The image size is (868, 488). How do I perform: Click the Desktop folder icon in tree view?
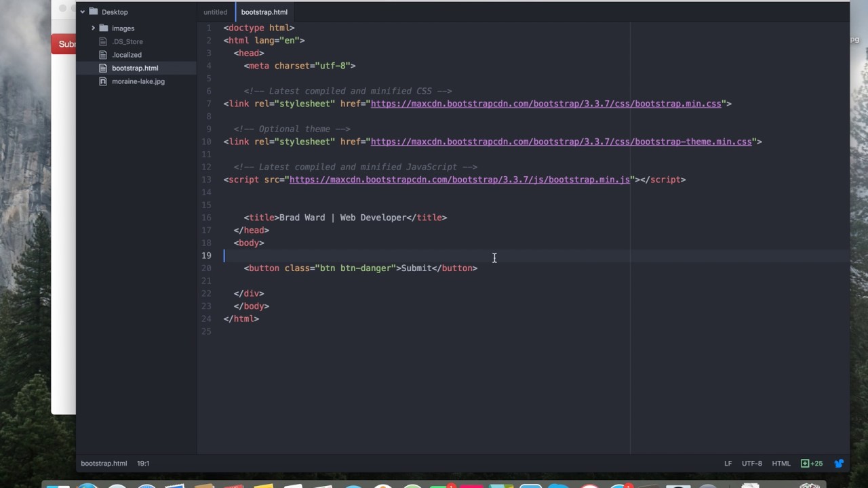[x=94, y=12]
